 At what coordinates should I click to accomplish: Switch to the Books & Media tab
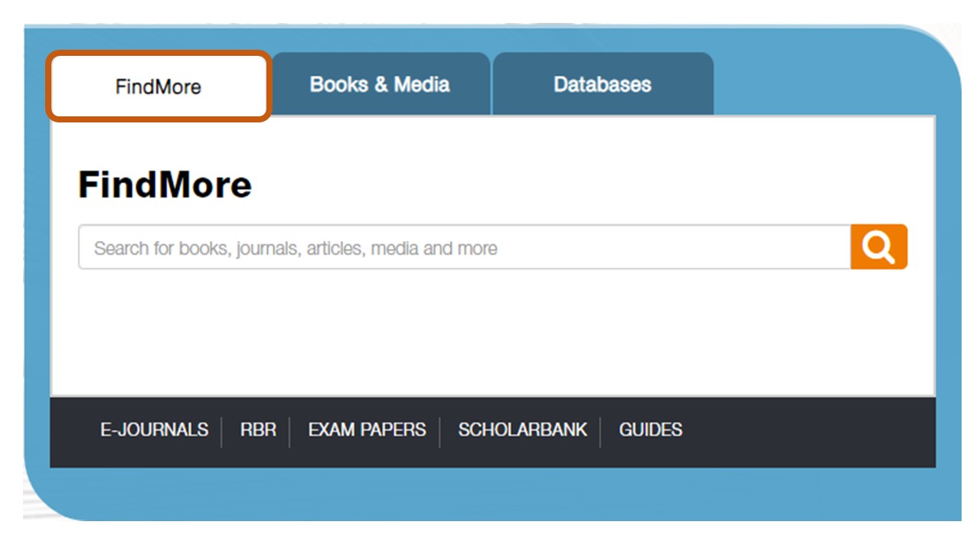coord(381,84)
